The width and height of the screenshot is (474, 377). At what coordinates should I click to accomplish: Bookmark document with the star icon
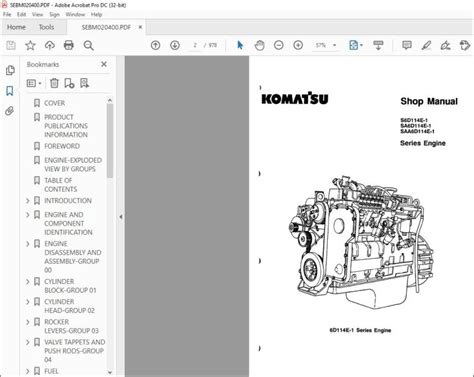coord(30,45)
